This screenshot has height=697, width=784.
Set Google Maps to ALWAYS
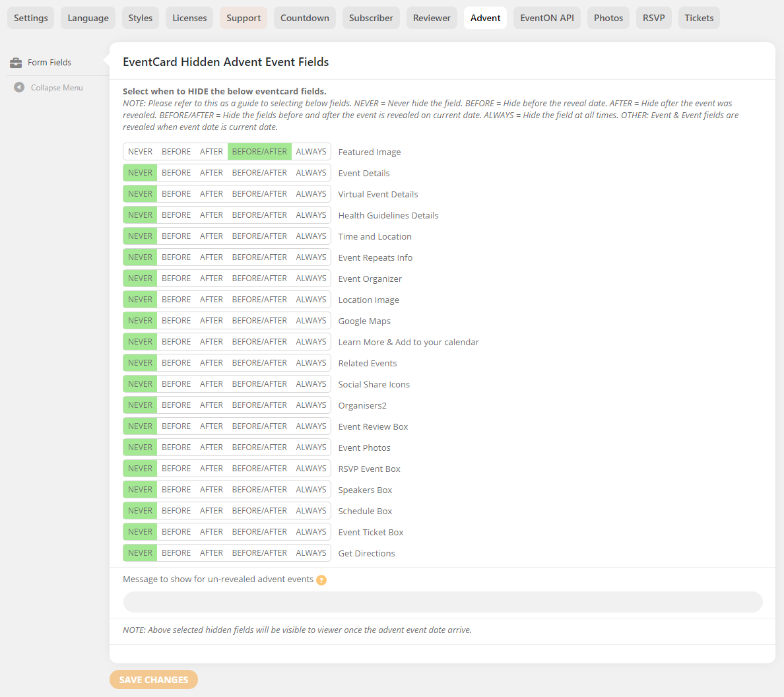click(x=311, y=321)
